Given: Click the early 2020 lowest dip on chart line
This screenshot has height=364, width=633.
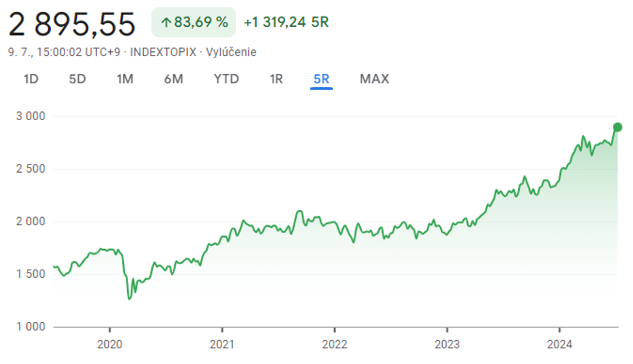Looking at the screenshot, I should [129, 298].
